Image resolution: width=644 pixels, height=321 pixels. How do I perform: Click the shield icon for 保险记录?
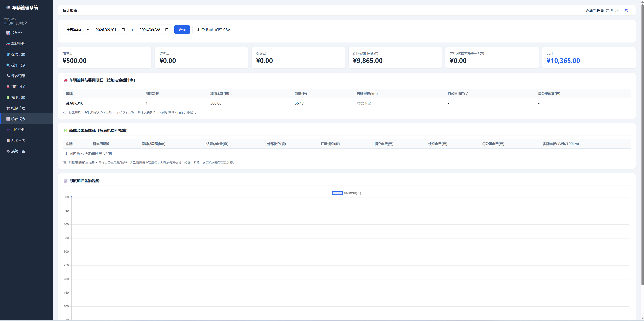point(8,54)
